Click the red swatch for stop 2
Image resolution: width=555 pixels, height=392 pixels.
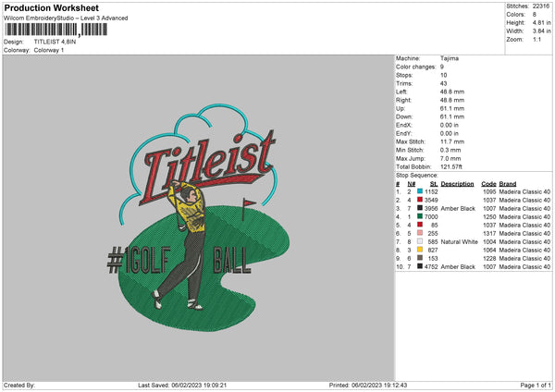point(420,200)
